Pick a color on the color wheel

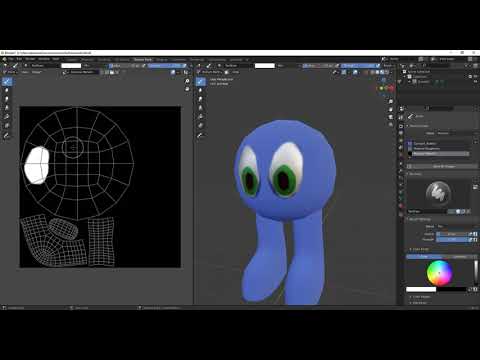tap(439, 273)
